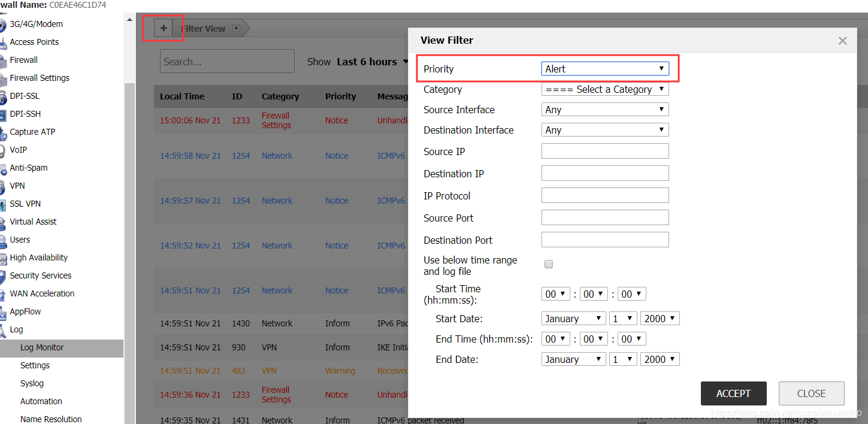Open Virtual Assist in the sidebar
The height and width of the screenshot is (424, 868).
pyautogui.click(x=33, y=222)
